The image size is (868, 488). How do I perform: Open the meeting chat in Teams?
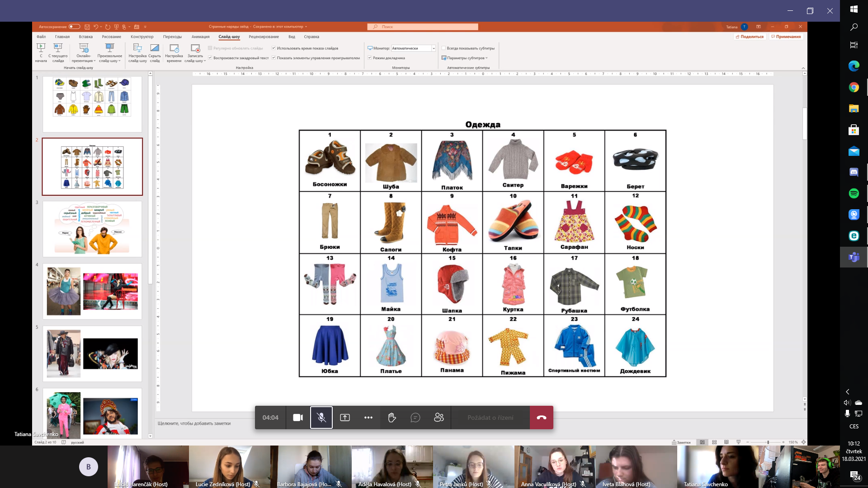pyautogui.click(x=415, y=418)
